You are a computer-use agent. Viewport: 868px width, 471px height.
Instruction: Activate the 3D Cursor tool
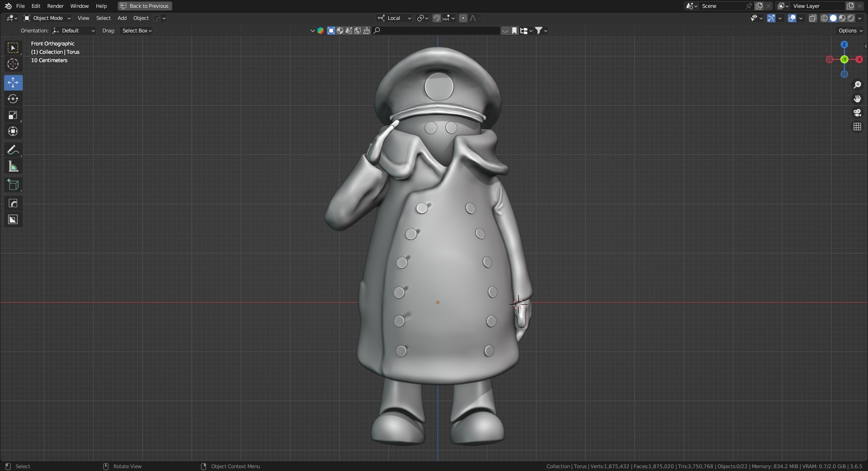[x=13, y=64]
